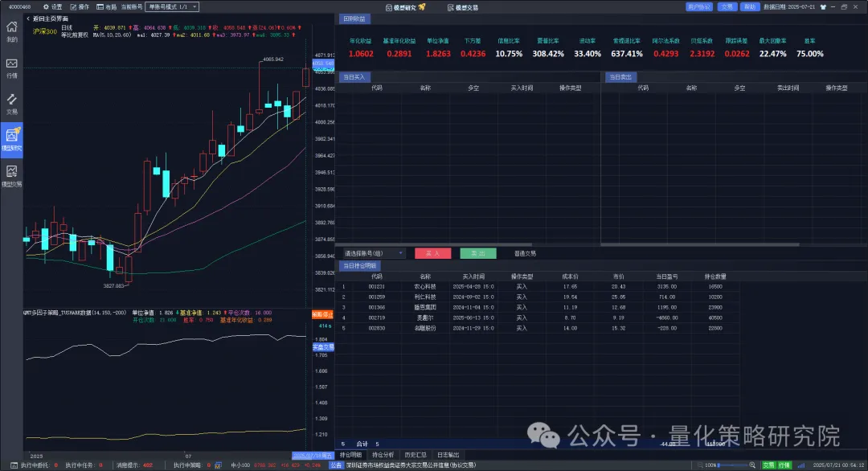The height and width of the screenshot is (471, 868).
Task: Switch to 模型交易 top tab
Action: [462, 7]
